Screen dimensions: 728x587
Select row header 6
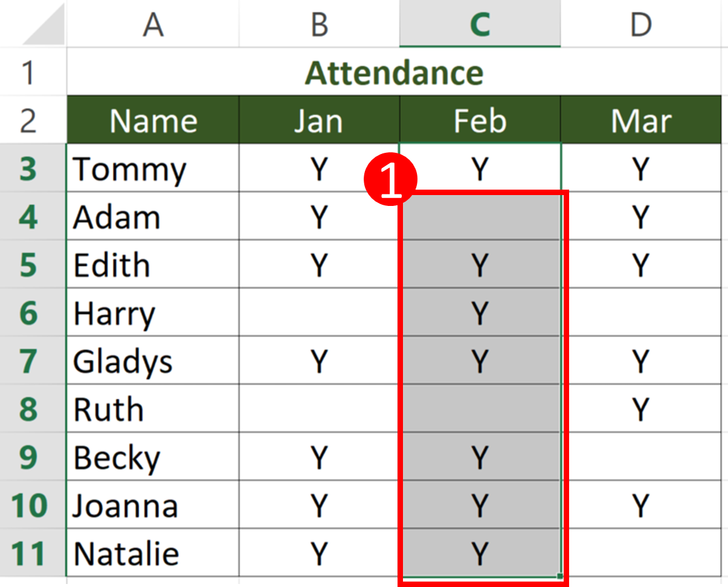[x=32, y=313]
